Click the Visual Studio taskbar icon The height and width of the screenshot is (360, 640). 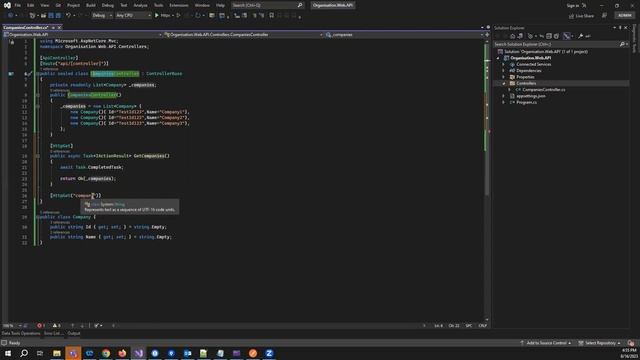click(x=138, y=353)
